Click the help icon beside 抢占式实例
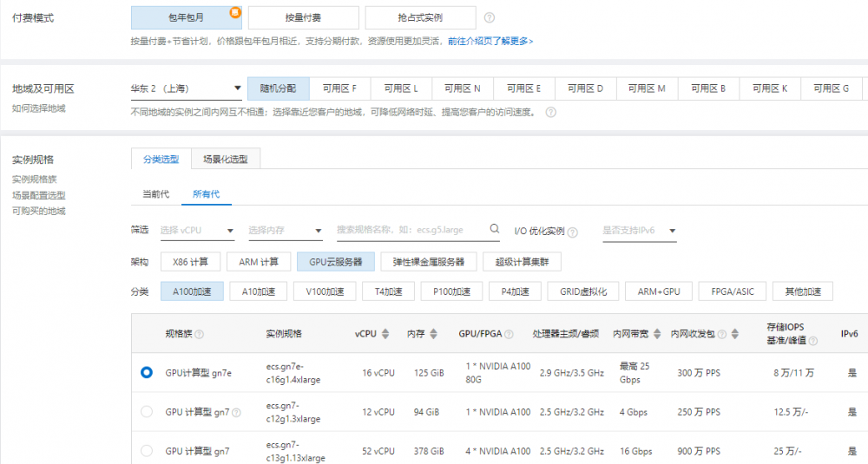Viewport: 868px width, 464px height. [490, 17]
